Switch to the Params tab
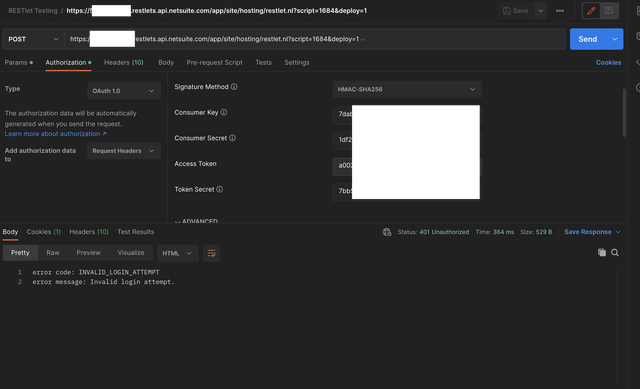 pyautogui.click(x=18, y=62)
